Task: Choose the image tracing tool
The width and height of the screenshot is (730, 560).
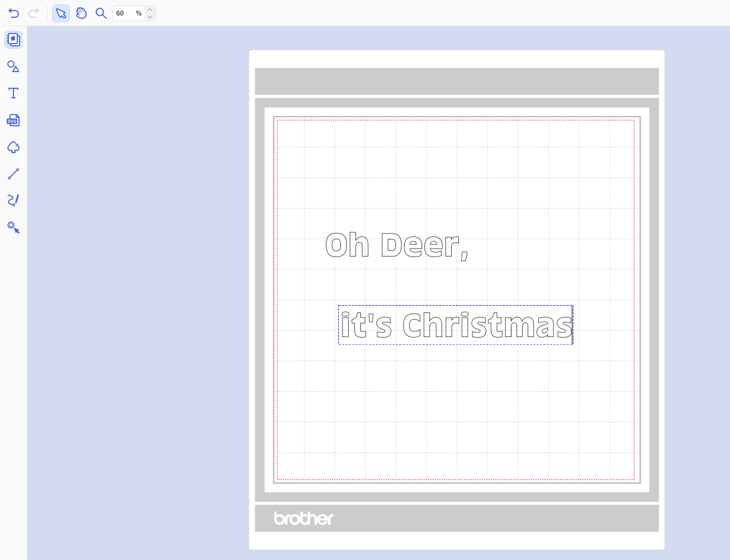Action: [x=13, y=147]
